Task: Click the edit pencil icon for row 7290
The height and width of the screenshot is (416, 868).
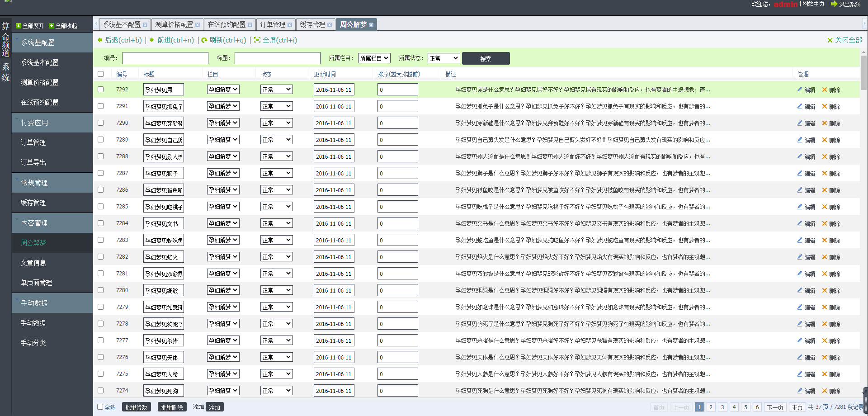Action: pos(800,123)
